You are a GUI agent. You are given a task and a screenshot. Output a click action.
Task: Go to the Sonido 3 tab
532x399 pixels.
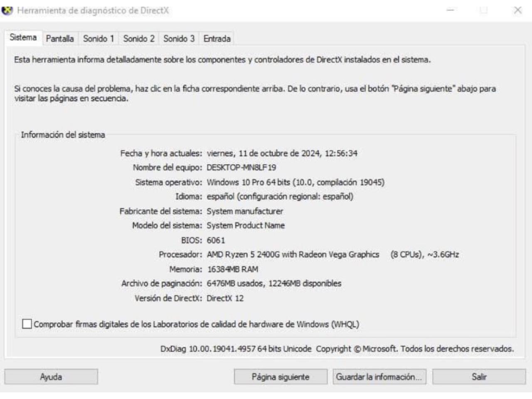coord(179,39)
